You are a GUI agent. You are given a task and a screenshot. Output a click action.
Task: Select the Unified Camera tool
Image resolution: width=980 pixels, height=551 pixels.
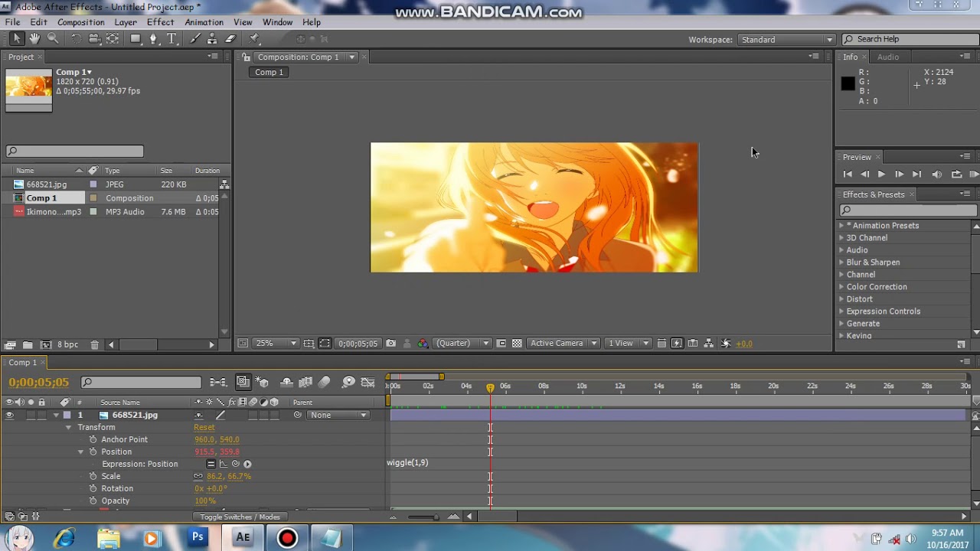click(x=94, y=39)
